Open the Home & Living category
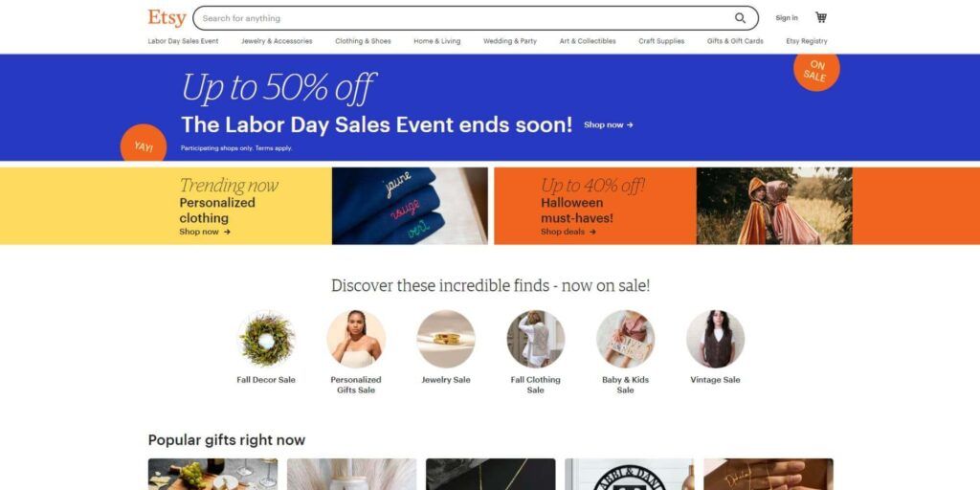Image resolution: width=980 pixels, height=490 pixels. (x=436, y=41)
